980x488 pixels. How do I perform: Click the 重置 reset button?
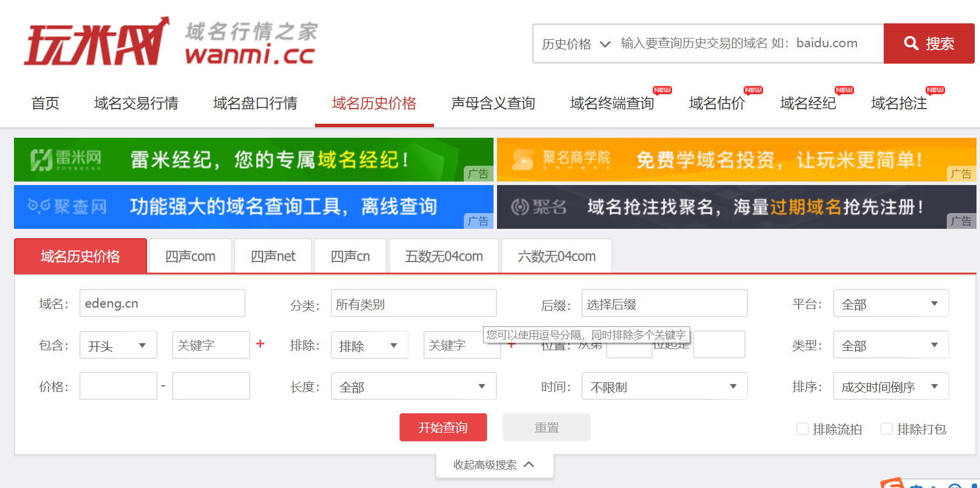point(547,428)
